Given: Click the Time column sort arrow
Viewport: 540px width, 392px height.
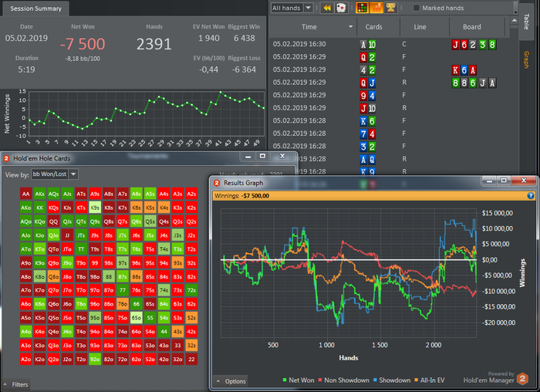Looking at the screenshot, I should coord(350,26).
